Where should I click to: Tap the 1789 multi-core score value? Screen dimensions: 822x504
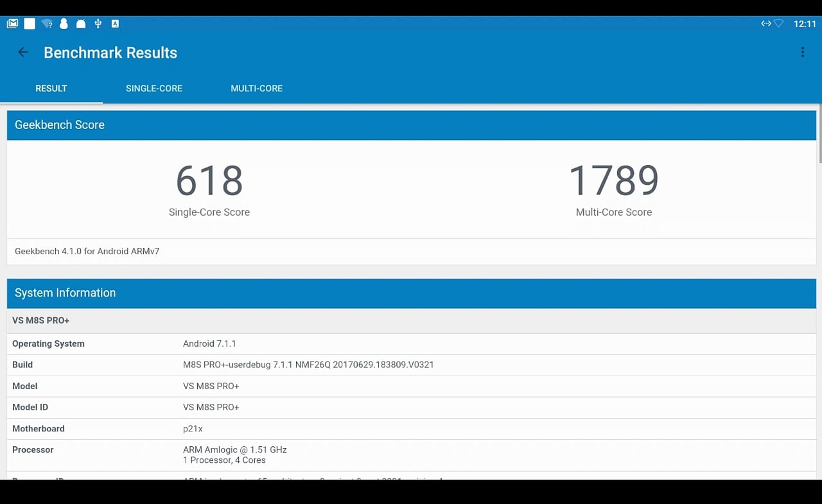pyautogui.click(x=614, y=180)
